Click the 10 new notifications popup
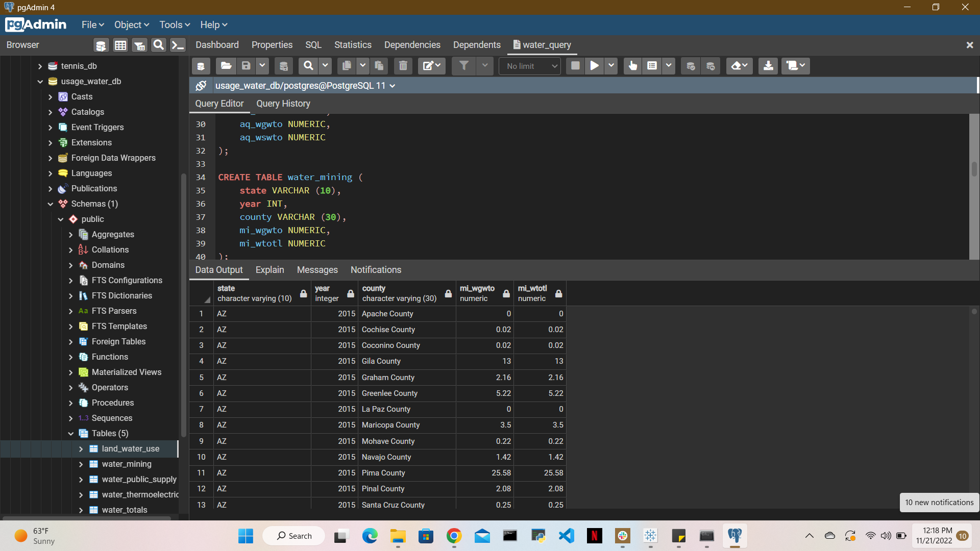980x551 pixels. (x=939, y=503)
